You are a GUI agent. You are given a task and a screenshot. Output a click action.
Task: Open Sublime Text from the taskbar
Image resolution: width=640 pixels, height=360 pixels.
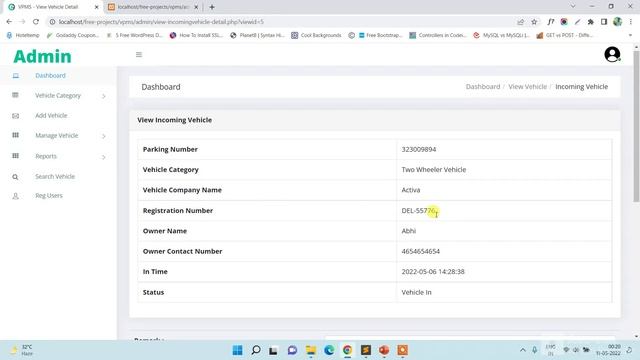(x=366, y=350)
